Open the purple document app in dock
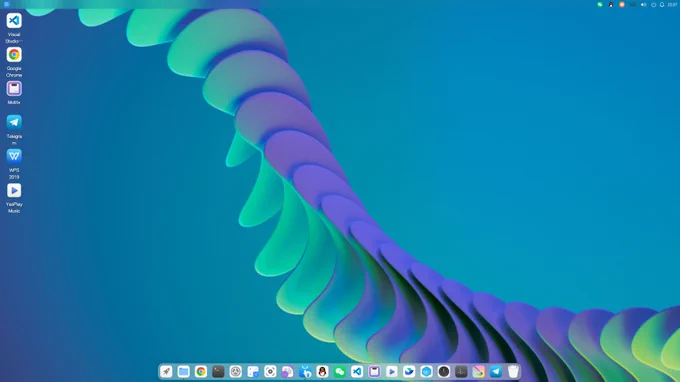The height and width of the screenshot is (382, 680). [288, 372]
